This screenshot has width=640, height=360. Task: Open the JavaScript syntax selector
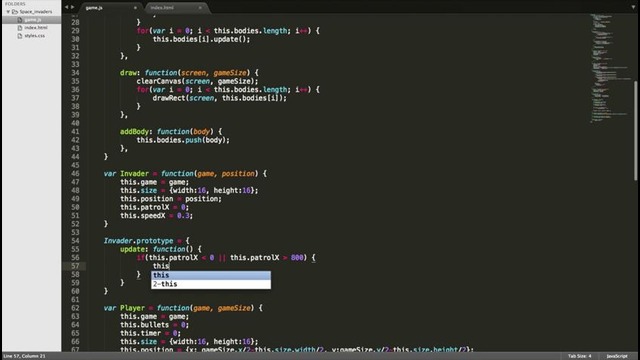coord(617,356)
